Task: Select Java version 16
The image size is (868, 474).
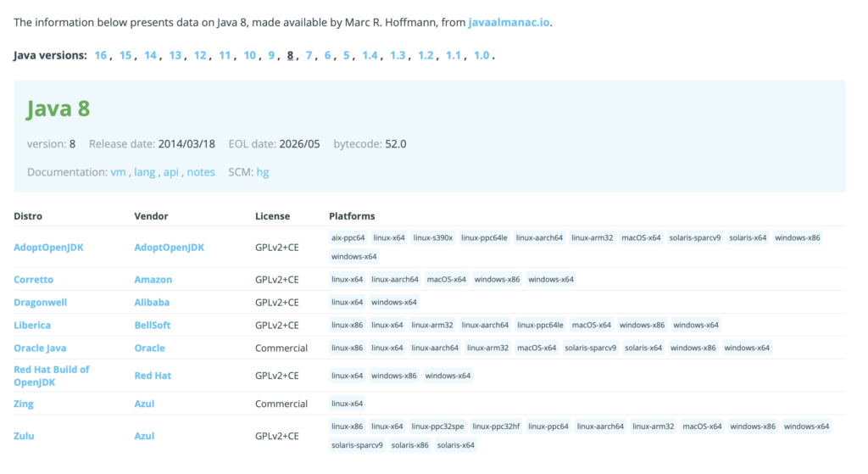Action: (100, 55)
